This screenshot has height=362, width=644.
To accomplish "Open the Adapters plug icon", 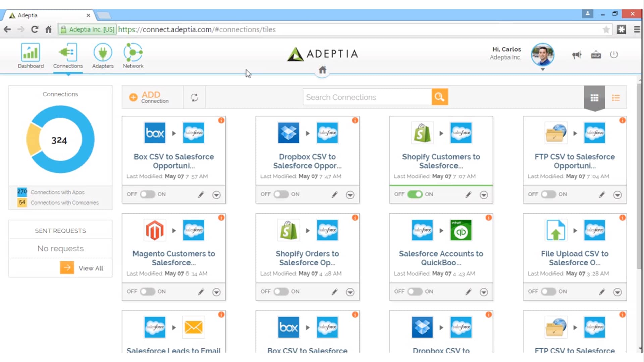I will click(x=103, y=53).
